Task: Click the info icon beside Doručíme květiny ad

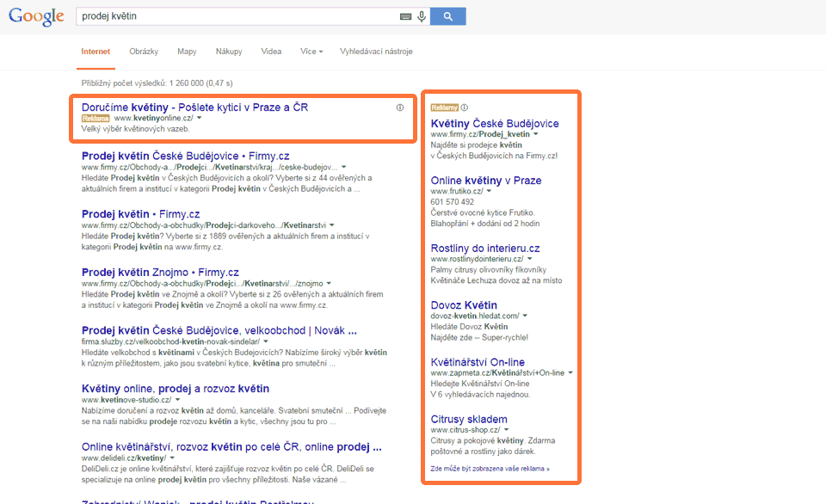Action: pos(400,108)
